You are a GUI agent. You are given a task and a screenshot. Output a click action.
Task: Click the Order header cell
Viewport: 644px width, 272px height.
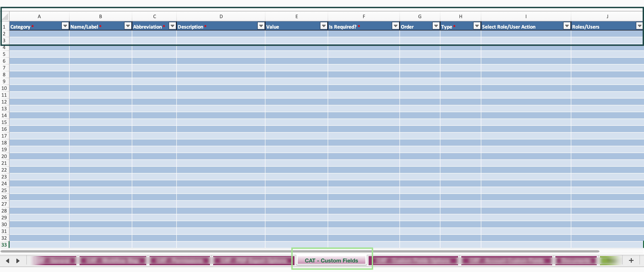[x=420, y=26]
